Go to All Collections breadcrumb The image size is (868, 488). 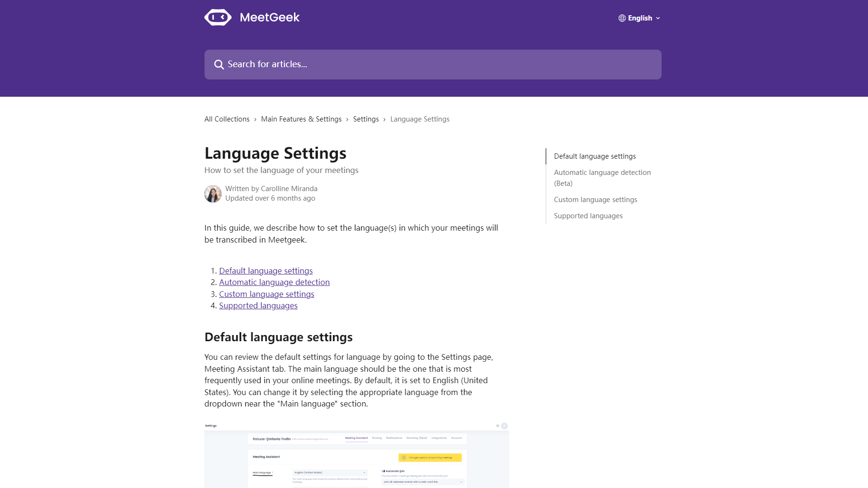pyautogui.click(x=227, y=119)
